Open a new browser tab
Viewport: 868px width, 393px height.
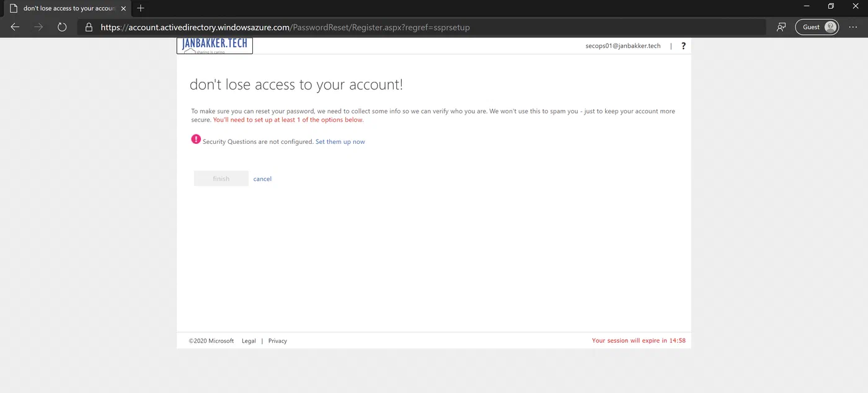141,8
